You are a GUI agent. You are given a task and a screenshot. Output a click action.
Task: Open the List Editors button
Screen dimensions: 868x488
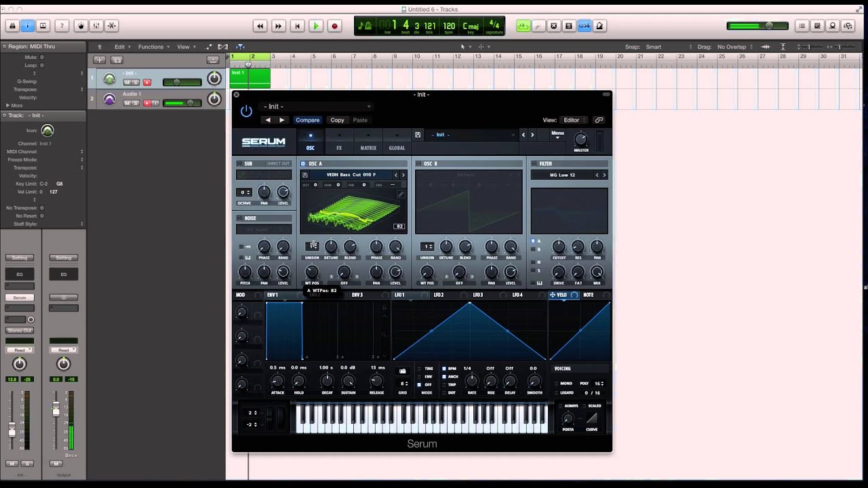coord(802,26)
